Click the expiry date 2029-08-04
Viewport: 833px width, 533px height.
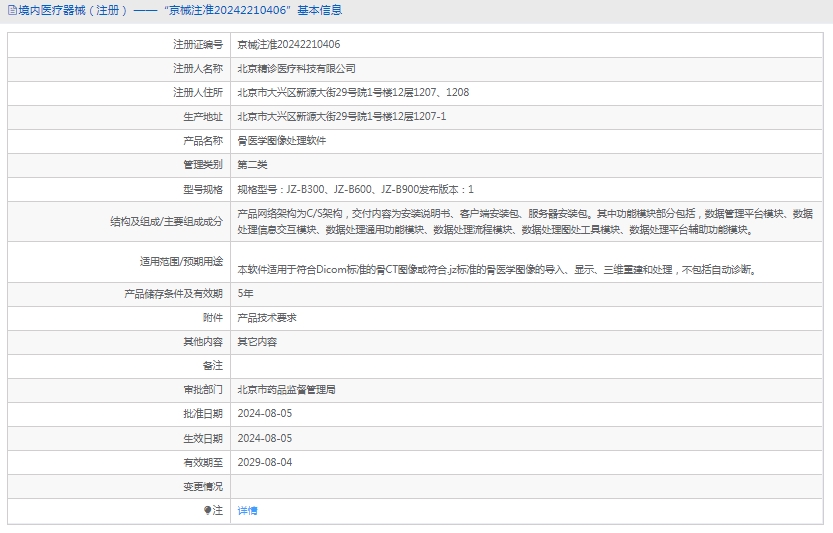click(264, 462)
